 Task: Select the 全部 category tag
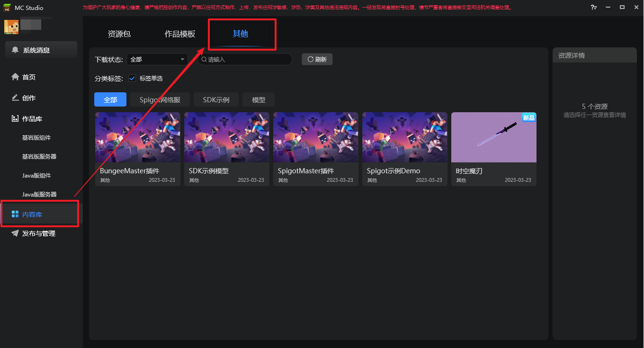pyautogui.click(x=110, y=99)
